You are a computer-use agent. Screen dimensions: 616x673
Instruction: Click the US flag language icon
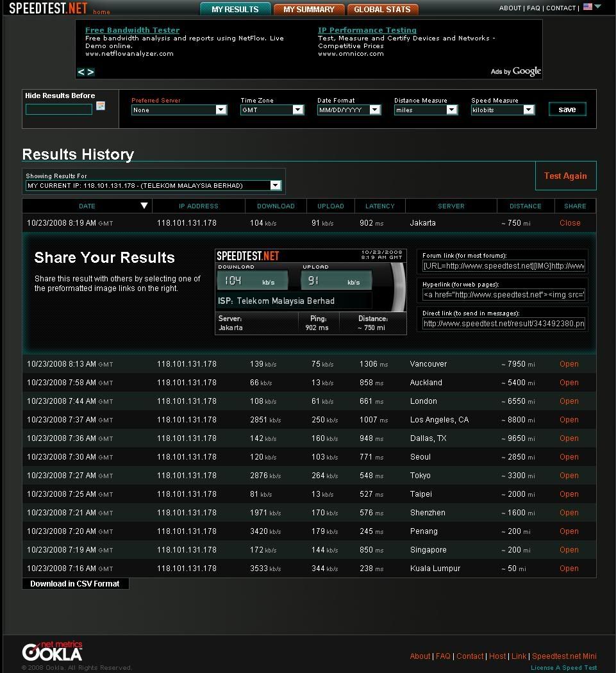tap(587, 8)
